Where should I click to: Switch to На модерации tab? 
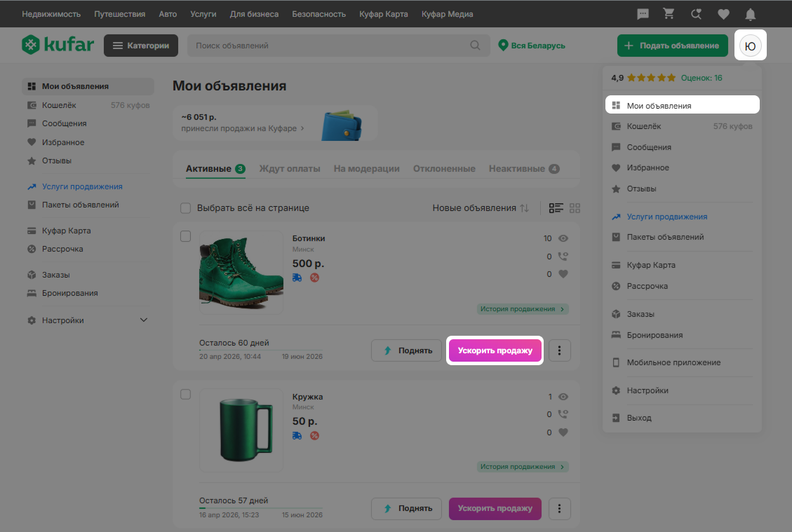(366, 169)
